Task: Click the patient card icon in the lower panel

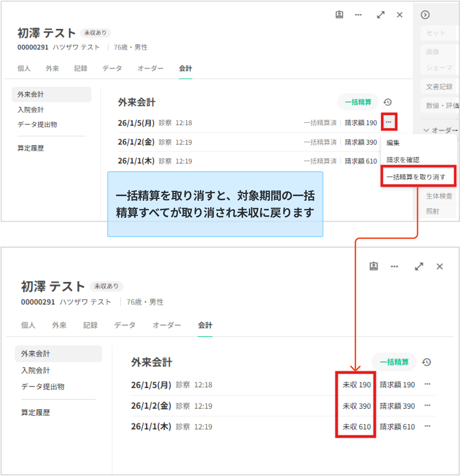Action: click(x=374, y=266)
